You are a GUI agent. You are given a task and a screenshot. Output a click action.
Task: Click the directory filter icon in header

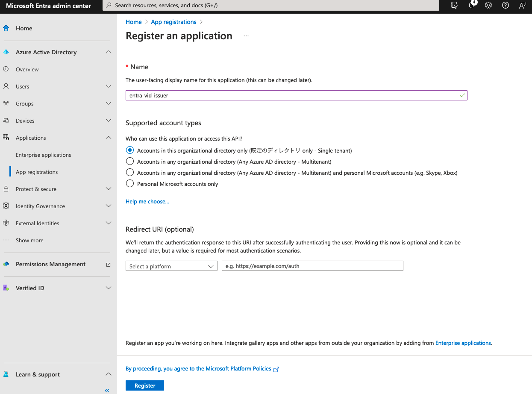click(454, 6)
